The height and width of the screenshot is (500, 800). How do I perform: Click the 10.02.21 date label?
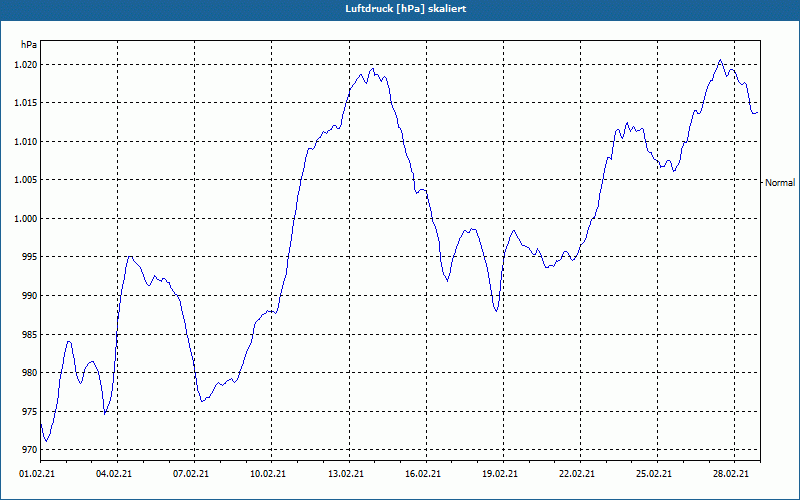[268, 474]
